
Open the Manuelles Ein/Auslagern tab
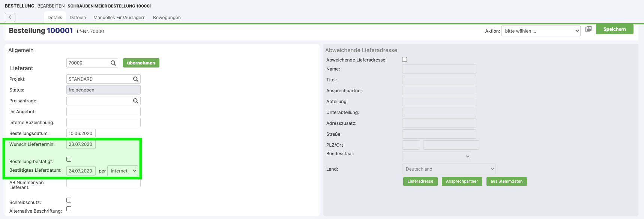(x=119, y=18)
